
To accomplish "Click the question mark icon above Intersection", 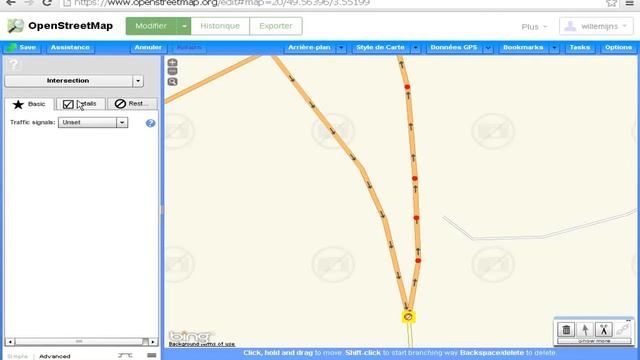I will (13, 64).
